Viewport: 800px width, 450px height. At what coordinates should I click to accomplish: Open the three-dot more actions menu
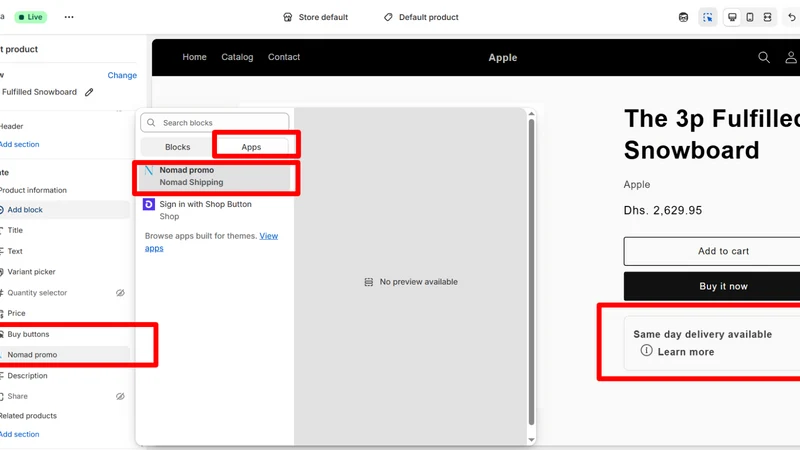[69, 17]
